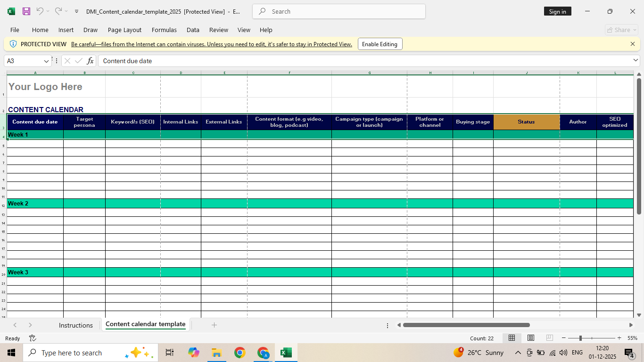Enable Page Break Preview from status bar
This screenshot has height=362, width=644.
point(549,338)
